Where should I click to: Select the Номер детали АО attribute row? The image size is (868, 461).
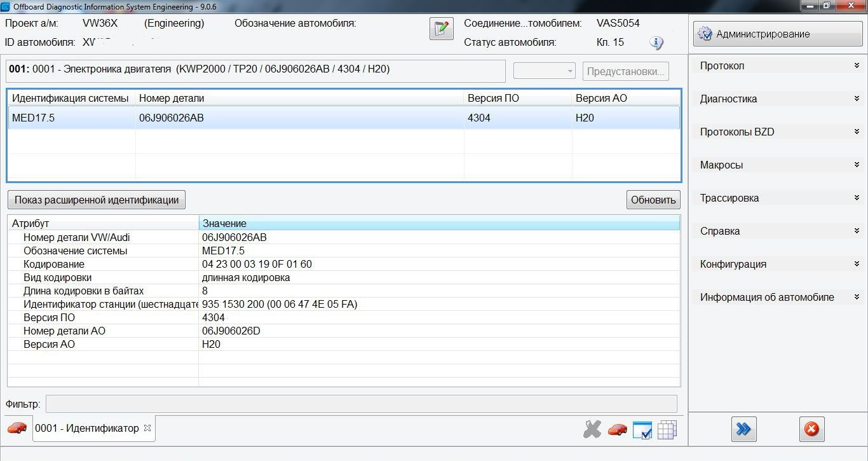[x=344, y=331]
